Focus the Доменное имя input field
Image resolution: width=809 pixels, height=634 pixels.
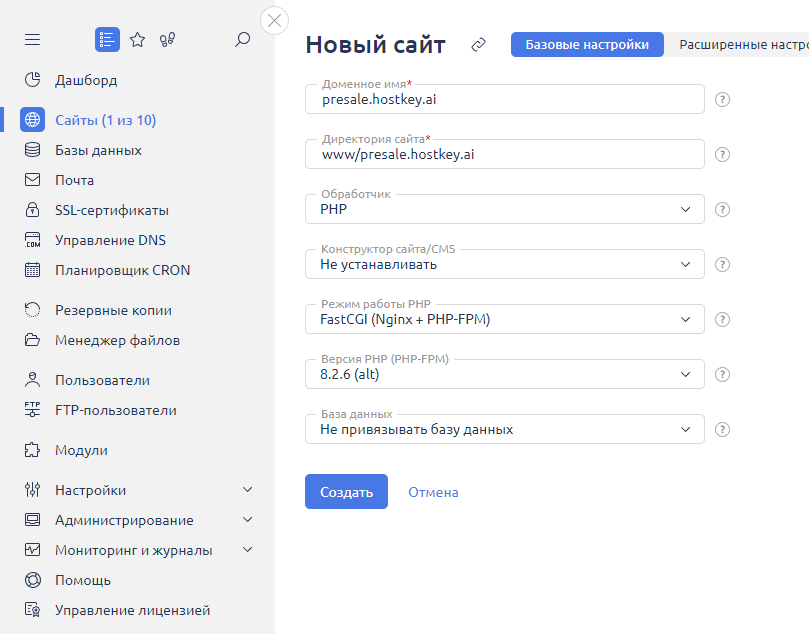click(505, 100)
